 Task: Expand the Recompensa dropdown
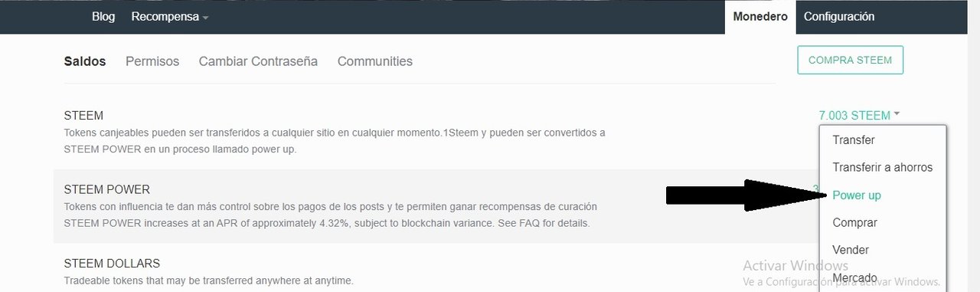(x=170, y=17)
